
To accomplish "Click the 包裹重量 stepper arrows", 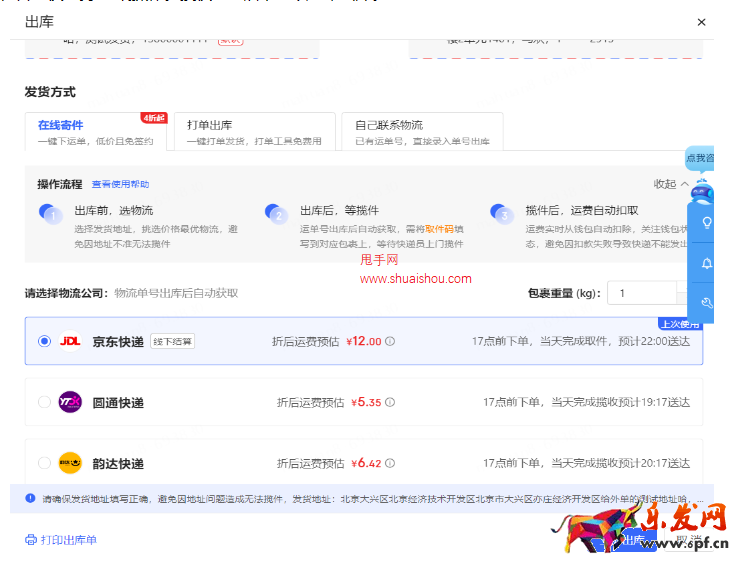I will 682,293.
